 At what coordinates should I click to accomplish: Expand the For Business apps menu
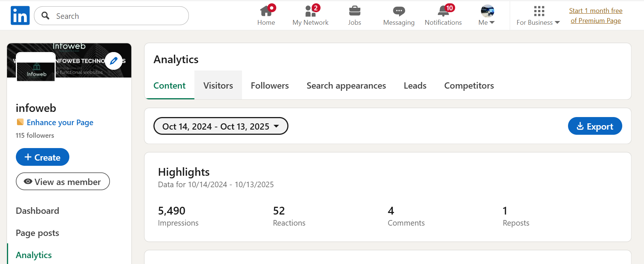pos(538,16)
